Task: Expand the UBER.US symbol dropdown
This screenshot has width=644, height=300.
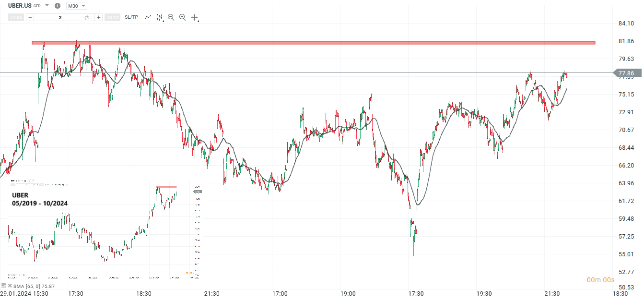Action: [x=47, y=5]
